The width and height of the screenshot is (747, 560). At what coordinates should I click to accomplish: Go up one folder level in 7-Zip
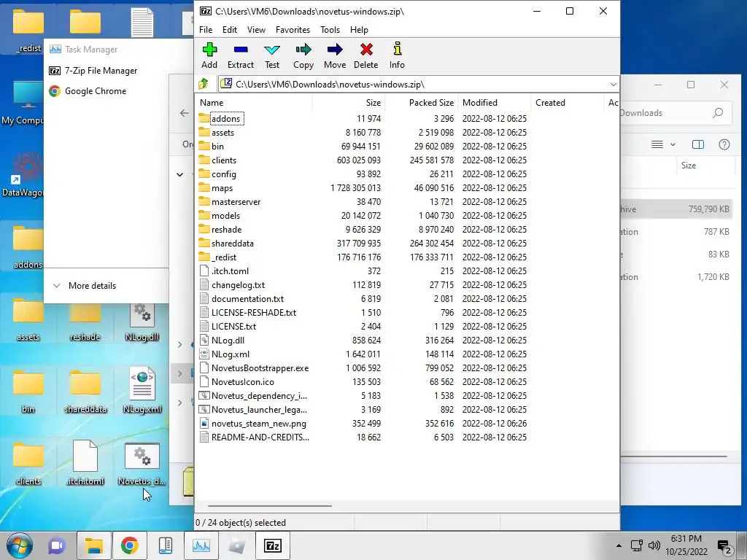click(x=204, y=85)
